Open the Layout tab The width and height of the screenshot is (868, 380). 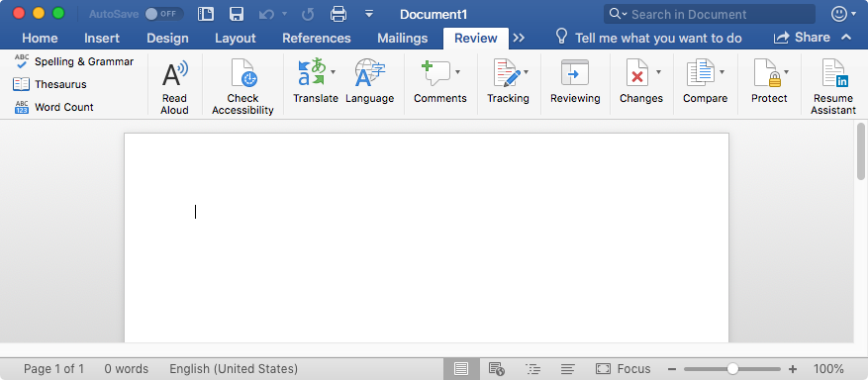coord(236,39)
